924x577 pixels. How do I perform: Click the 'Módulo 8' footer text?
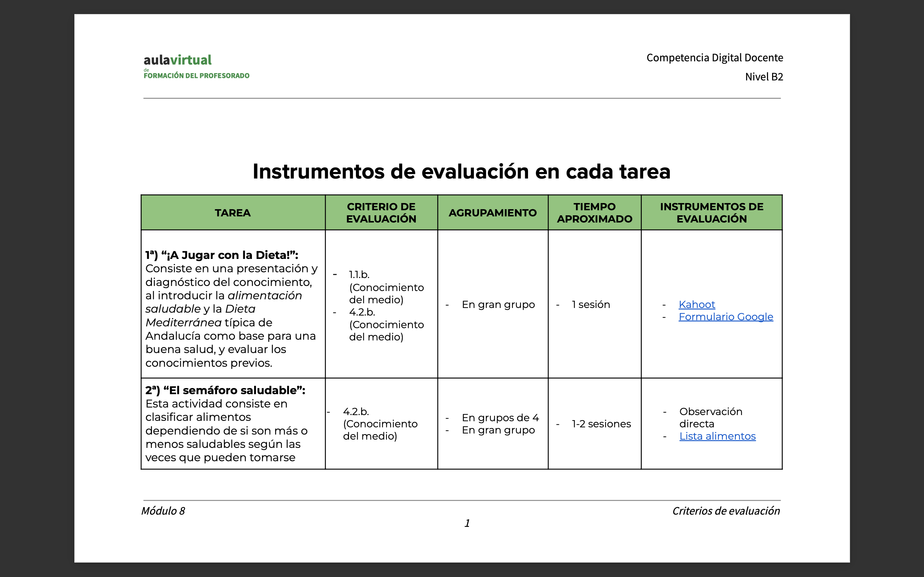163,511
